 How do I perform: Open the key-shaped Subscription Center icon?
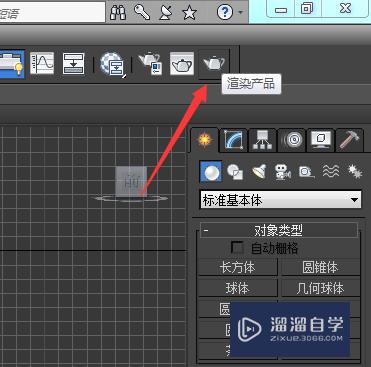[142, 12]
